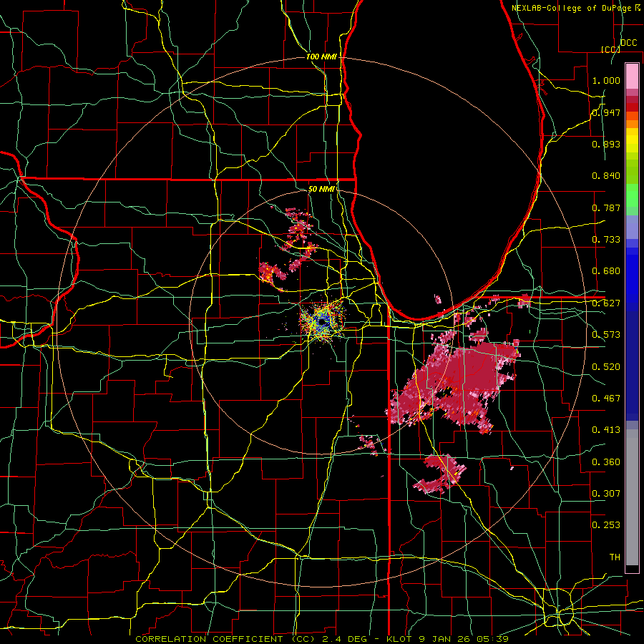The width and height of the screenshot is (644, 644).
Task: Click the 0.733 scale value
Action: (x=606, y=240)
